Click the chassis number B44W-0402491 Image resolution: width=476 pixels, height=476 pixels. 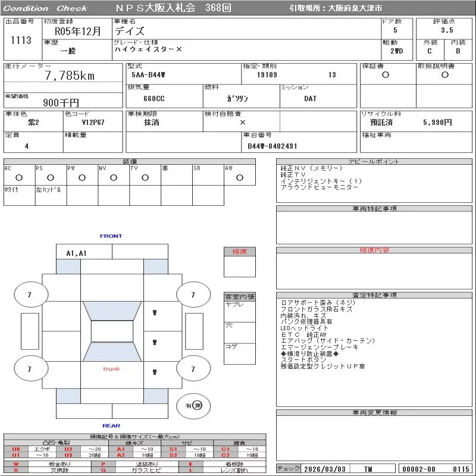[x=272, y=146]
